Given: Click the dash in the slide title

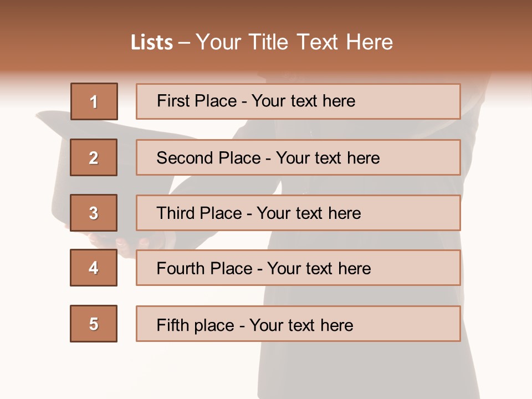Looking at the screenshot, I should (184, 43).
